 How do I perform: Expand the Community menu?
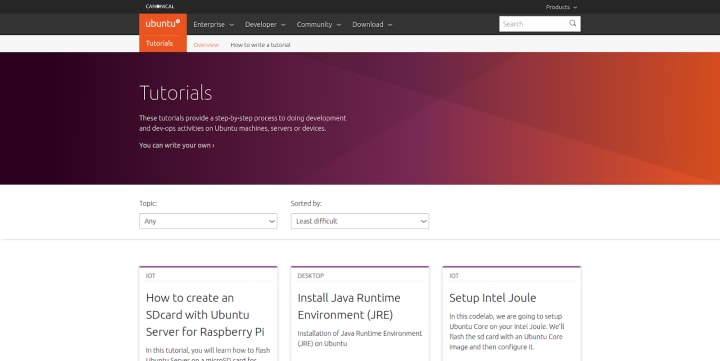[x=319, y=24]
